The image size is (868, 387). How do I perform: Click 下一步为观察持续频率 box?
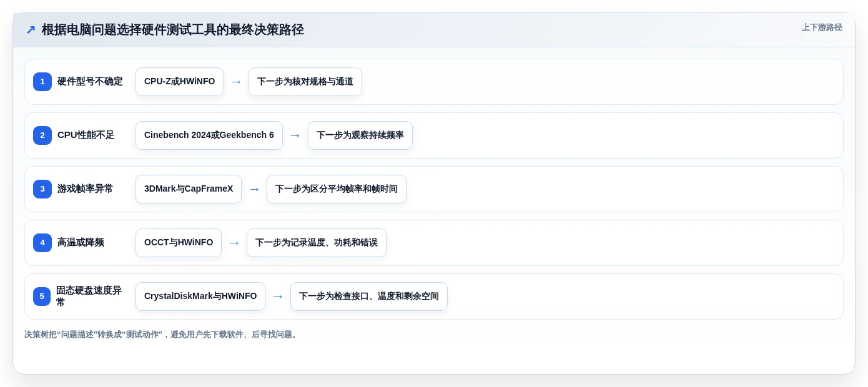point(360,135)
